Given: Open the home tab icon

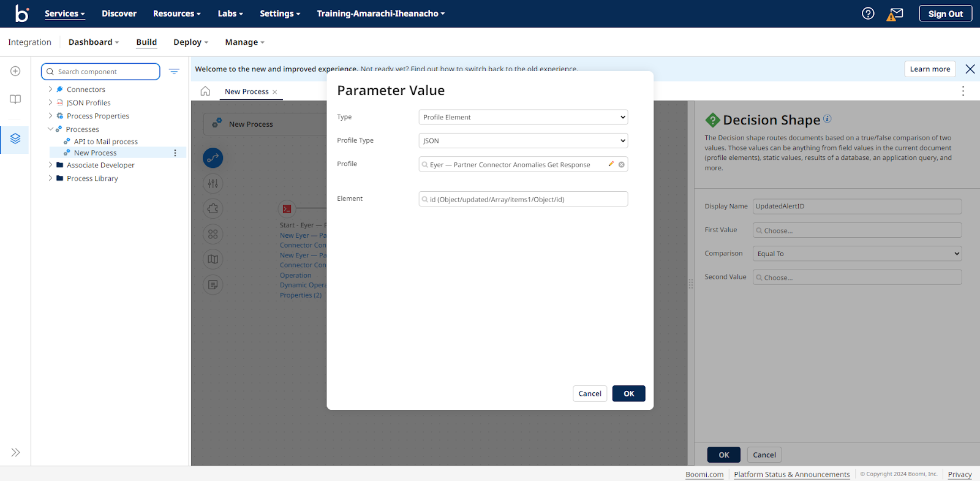Looking at the screenshot, I should pyautogui.click(x=205, y=91).
